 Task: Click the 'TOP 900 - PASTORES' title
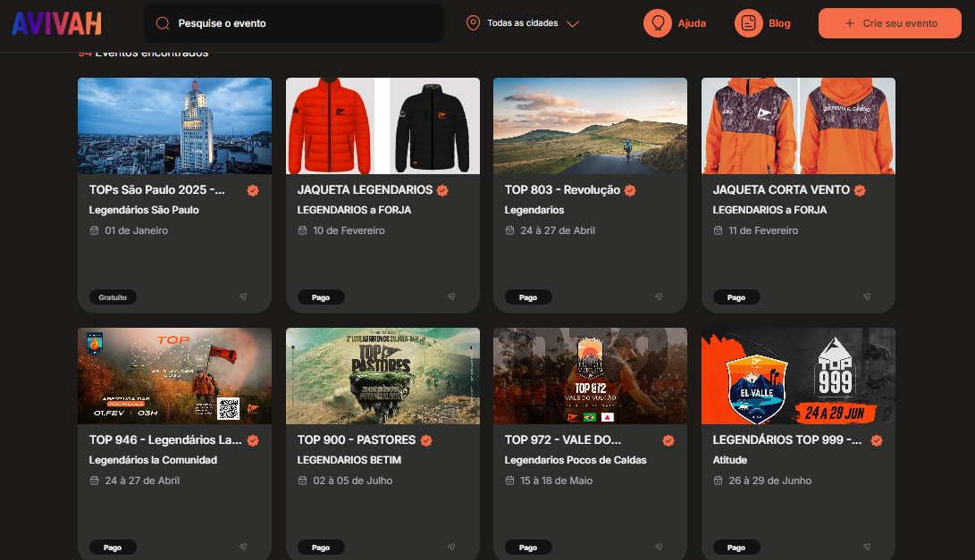tap(357, 439)
